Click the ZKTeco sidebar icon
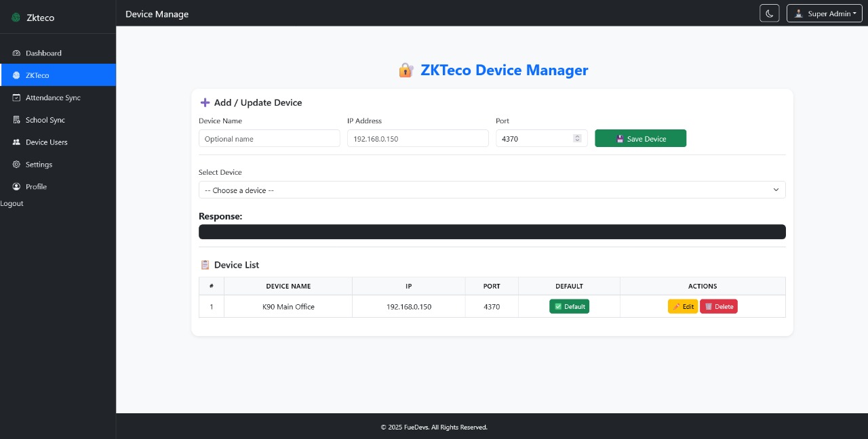Screen dimensions: 868x439 point(16,75)
